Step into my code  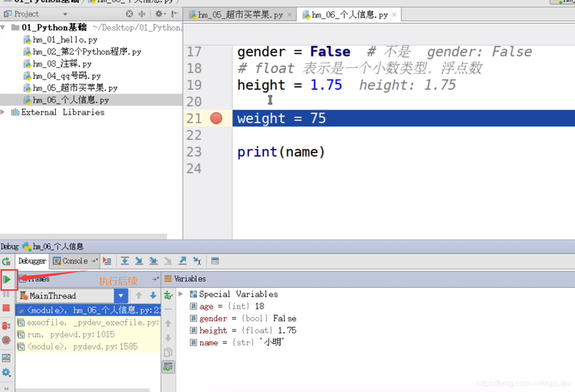click(x=154, y=261)
